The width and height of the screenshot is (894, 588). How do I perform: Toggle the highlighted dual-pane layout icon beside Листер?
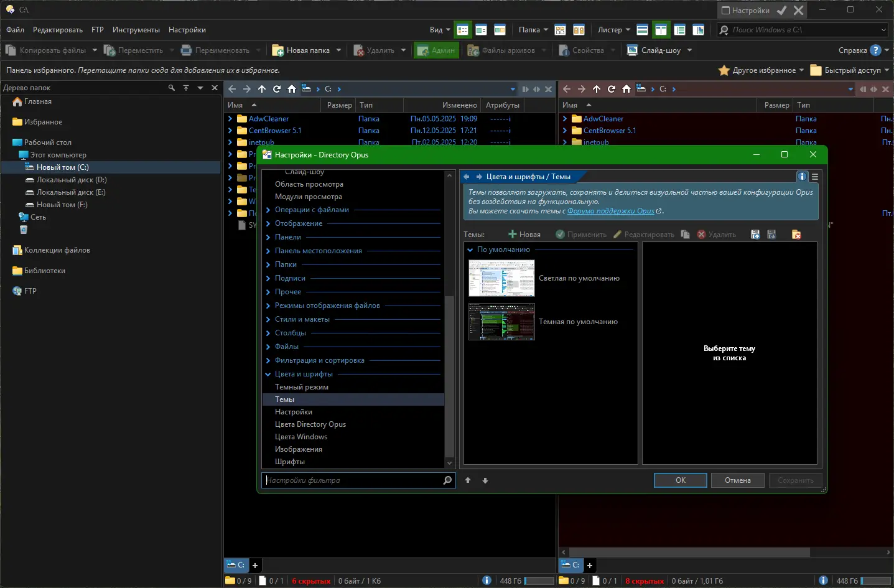point(661,30)
